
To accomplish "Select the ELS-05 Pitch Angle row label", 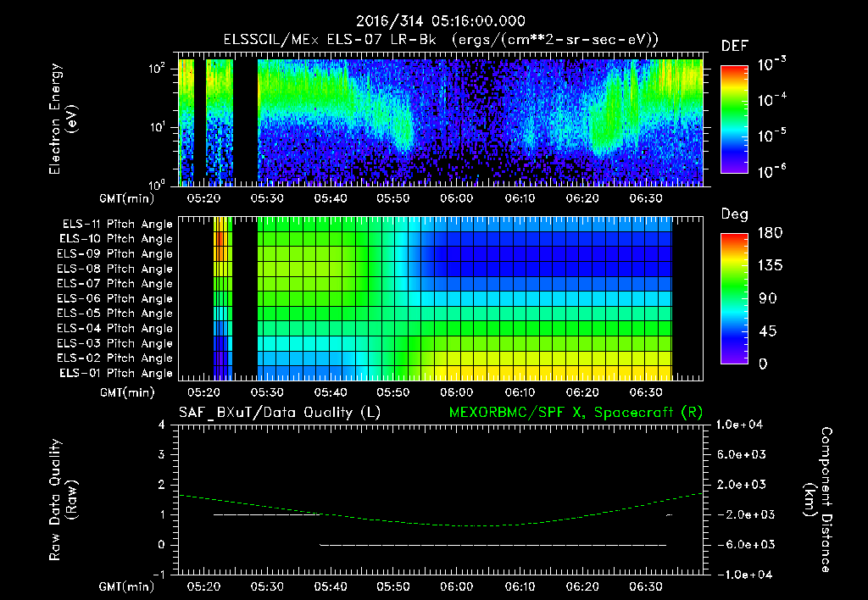I will coord(115,314).
